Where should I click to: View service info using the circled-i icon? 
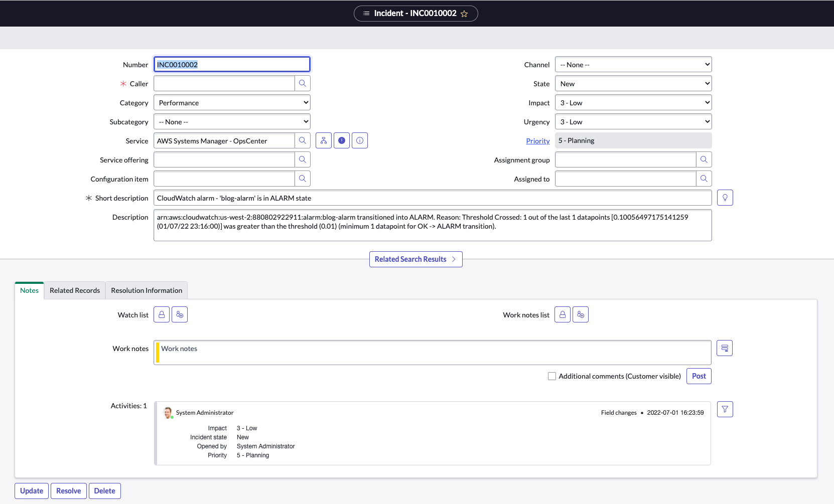tap(360, 140)
